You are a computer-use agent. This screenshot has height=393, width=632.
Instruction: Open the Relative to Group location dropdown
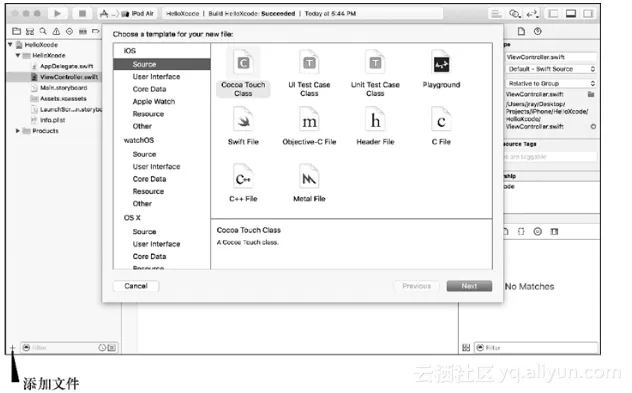pos(551,83)
